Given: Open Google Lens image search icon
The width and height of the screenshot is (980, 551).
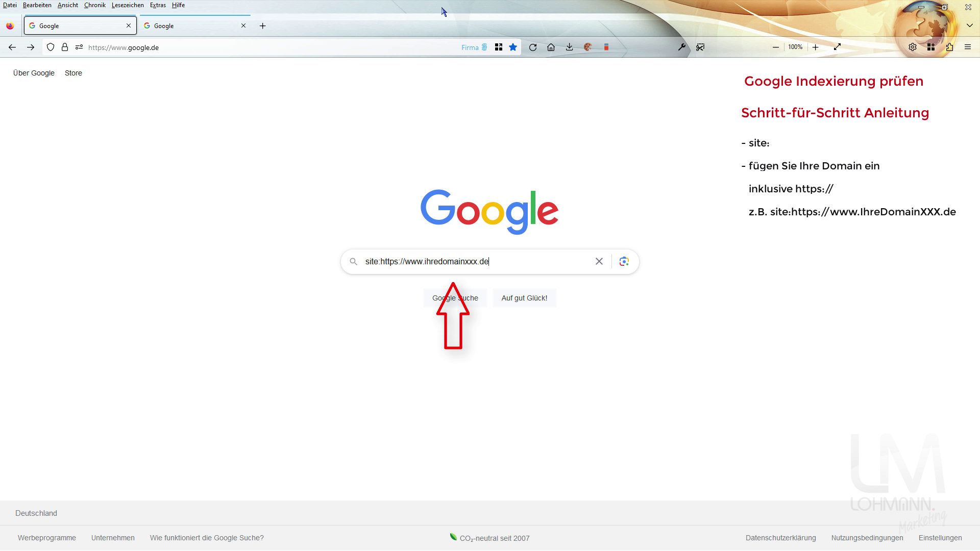Looking at the screenshot, I should [x=624, y=262].
